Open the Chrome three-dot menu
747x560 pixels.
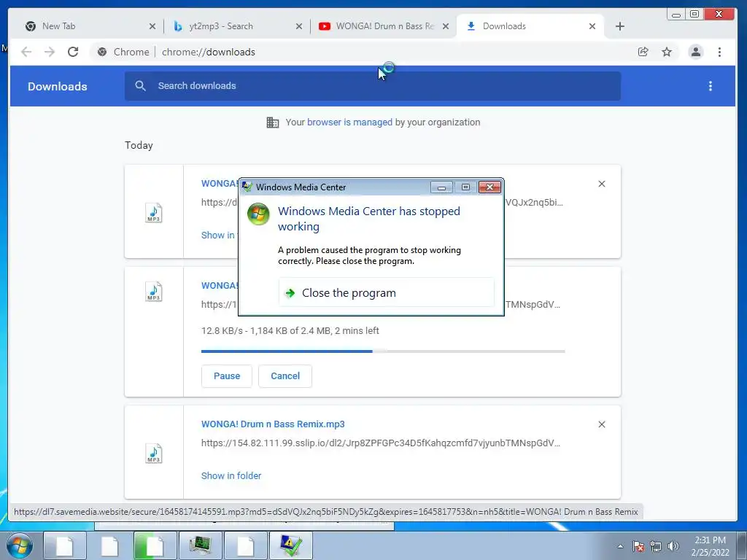719,52
